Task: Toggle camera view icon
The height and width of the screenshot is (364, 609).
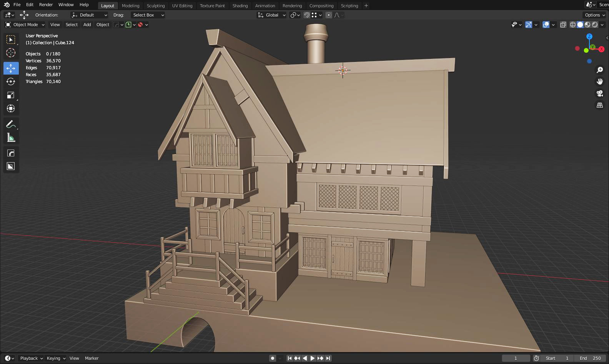Action: [600, 93]
